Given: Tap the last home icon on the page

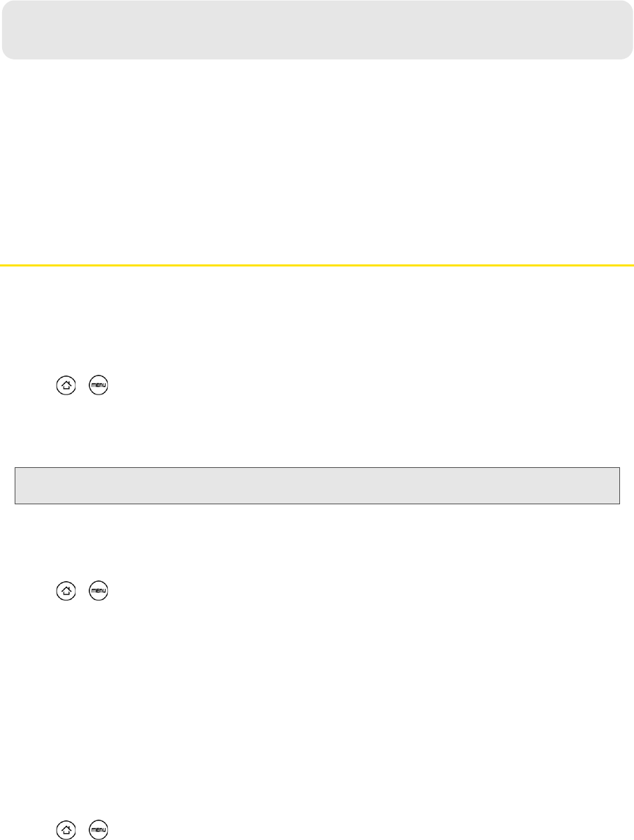Looking at the screenshot, I should [x=66, y=830].
